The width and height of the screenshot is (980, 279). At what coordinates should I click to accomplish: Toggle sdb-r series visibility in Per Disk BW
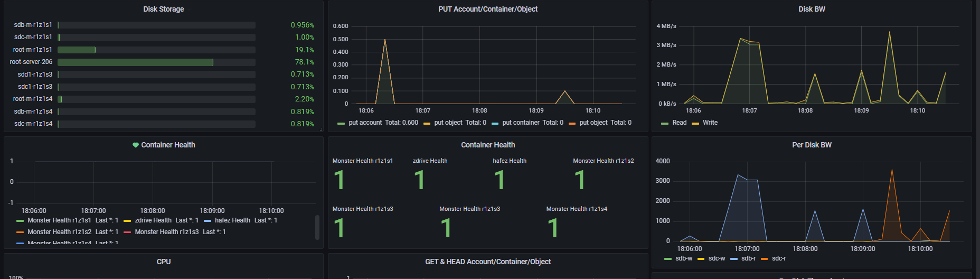tap(748, 258)
